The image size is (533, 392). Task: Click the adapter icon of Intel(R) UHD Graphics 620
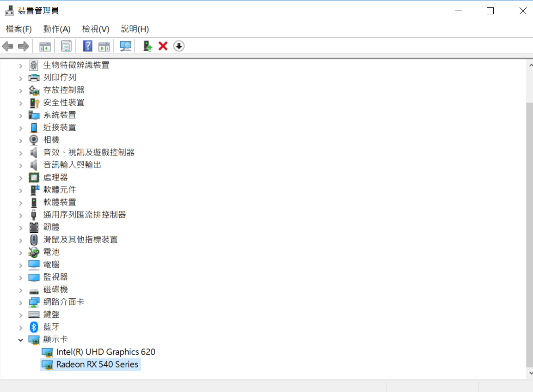(x=47, y=352)
